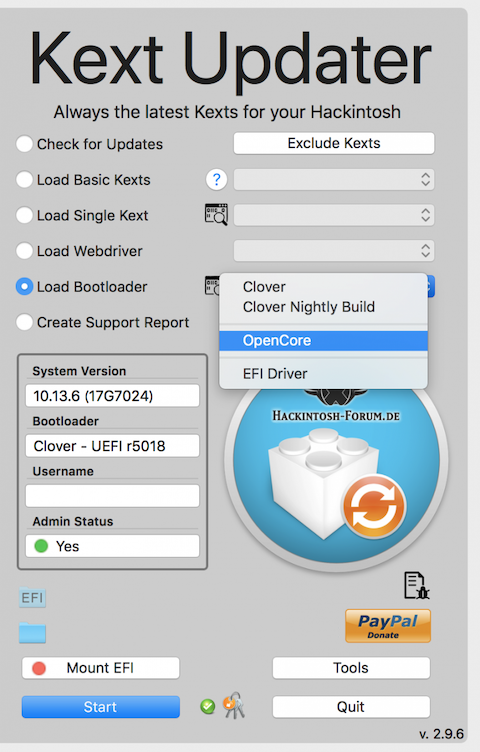Click the Admin Status Yes field
This screenshot has height=752, width=480.
coord(112,546)
